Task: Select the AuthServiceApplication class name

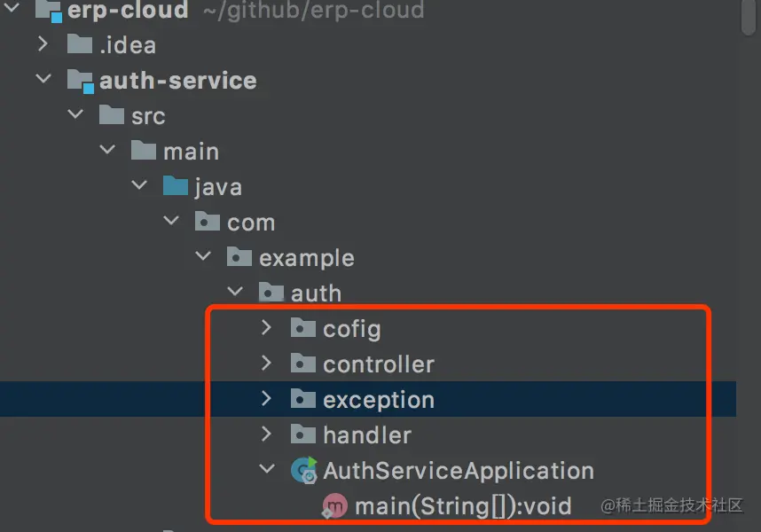Action: point(459,471)
